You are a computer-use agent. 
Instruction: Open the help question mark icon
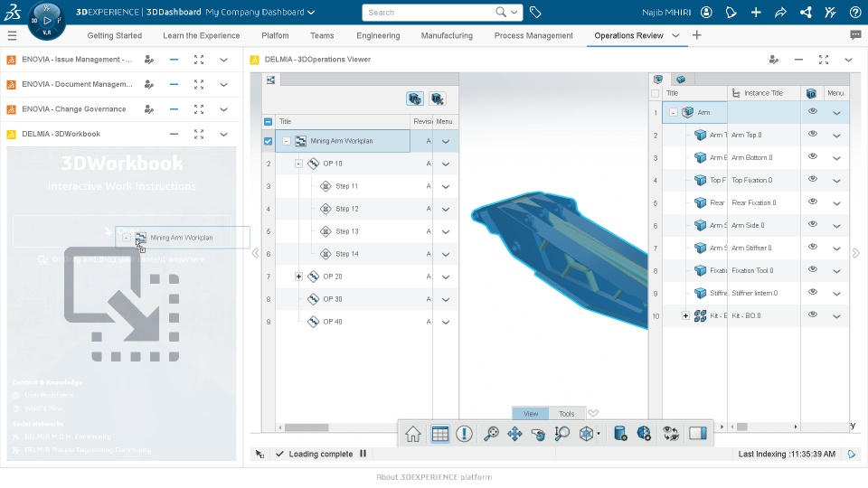[855, 12]
